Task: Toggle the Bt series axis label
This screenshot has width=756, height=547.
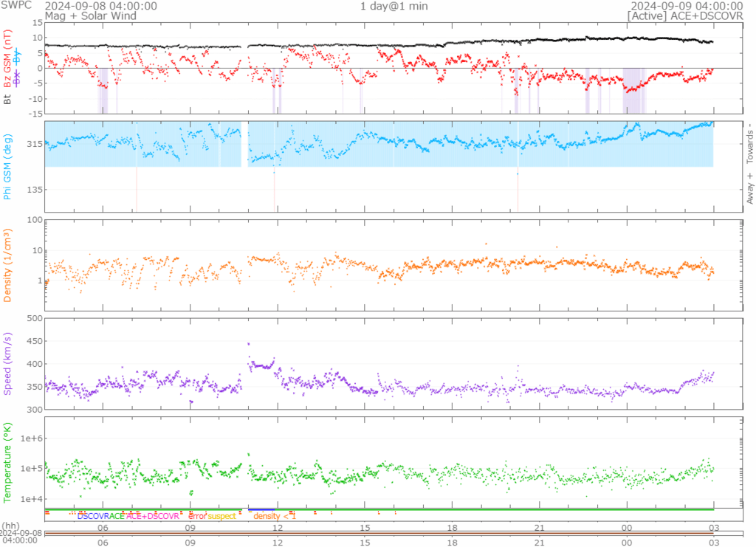Action: [8, 97]
